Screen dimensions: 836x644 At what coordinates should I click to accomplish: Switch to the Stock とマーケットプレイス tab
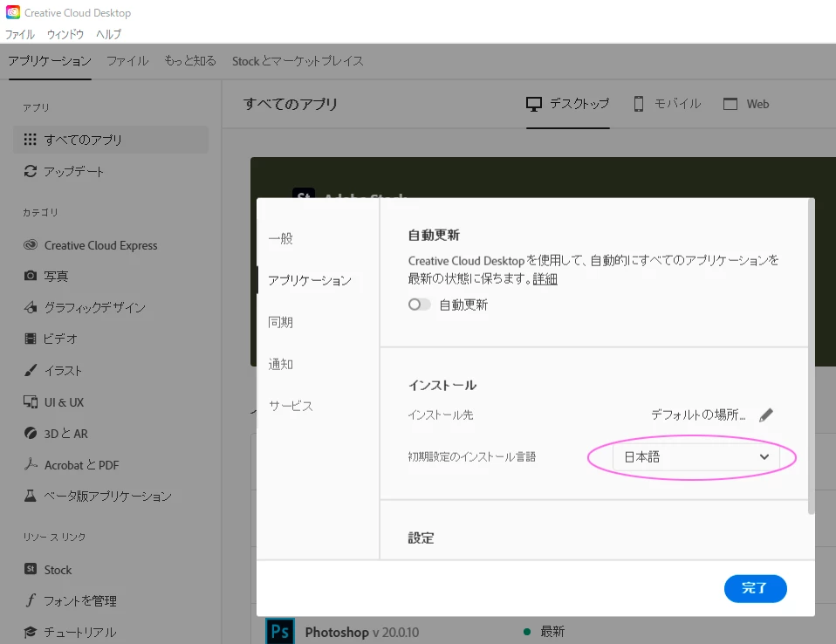click(298, 61)
